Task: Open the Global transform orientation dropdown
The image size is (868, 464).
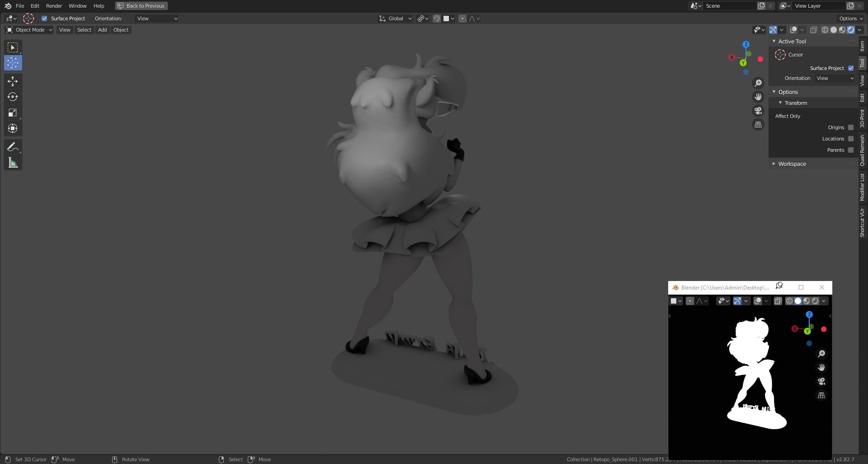Action: pos(395,19)
